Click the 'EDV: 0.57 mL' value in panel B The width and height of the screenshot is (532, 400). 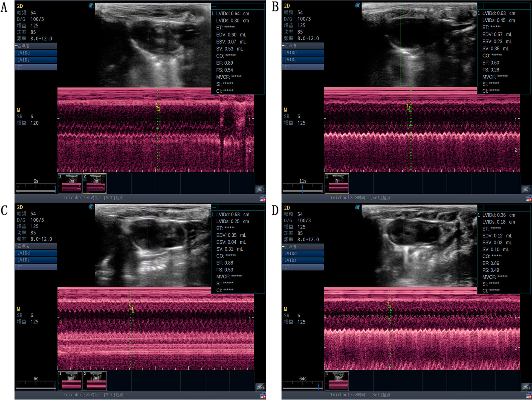(497, 34)
